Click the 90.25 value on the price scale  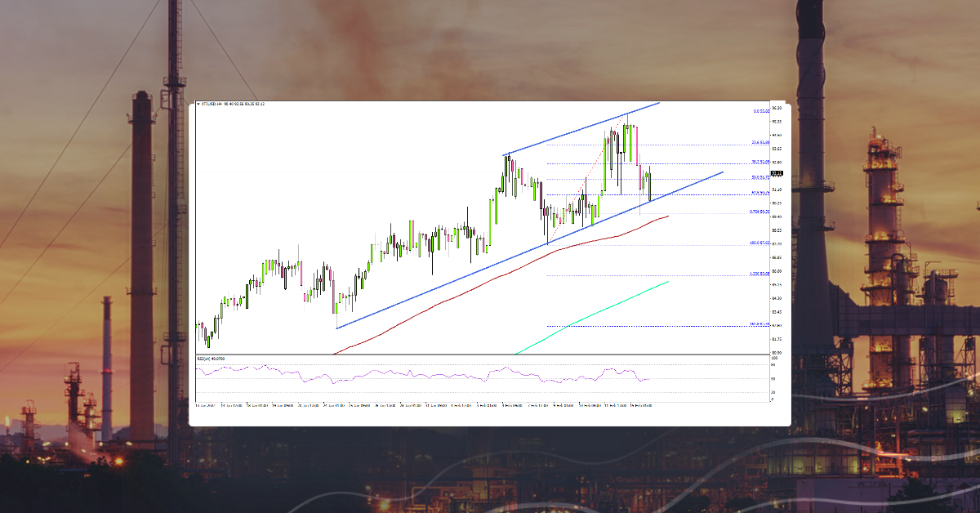click(777, 203)
